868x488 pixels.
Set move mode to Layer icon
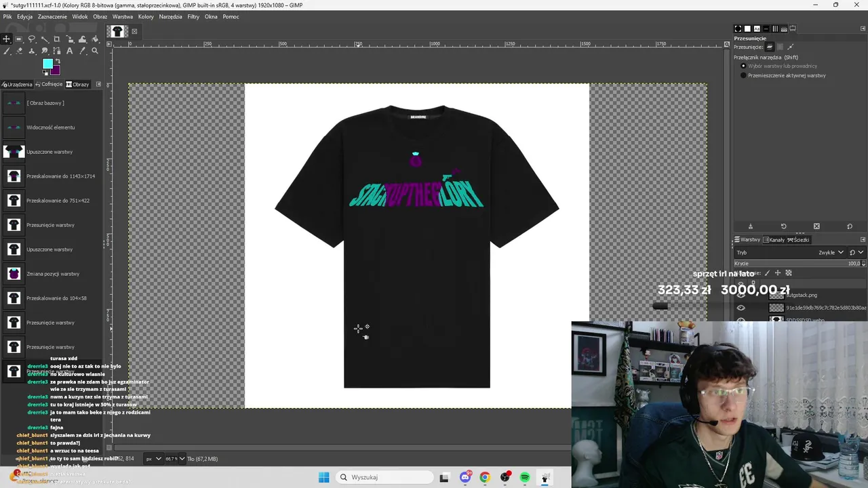click(770, 47)
